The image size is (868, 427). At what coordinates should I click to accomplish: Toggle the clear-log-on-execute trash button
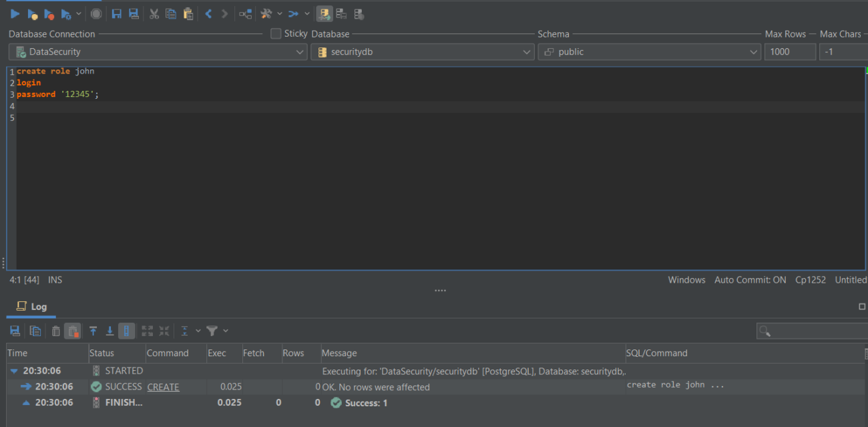(73, 331)
